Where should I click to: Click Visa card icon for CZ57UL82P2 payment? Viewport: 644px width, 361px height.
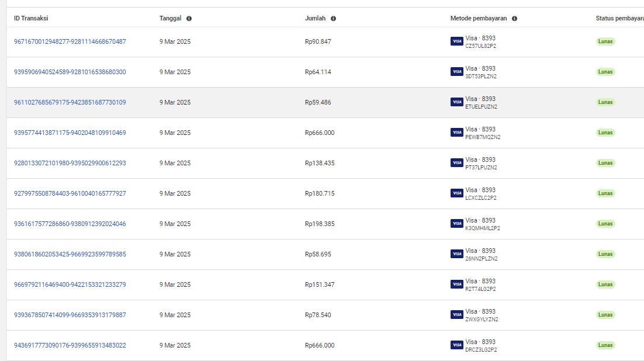click(x=457, y=41)
